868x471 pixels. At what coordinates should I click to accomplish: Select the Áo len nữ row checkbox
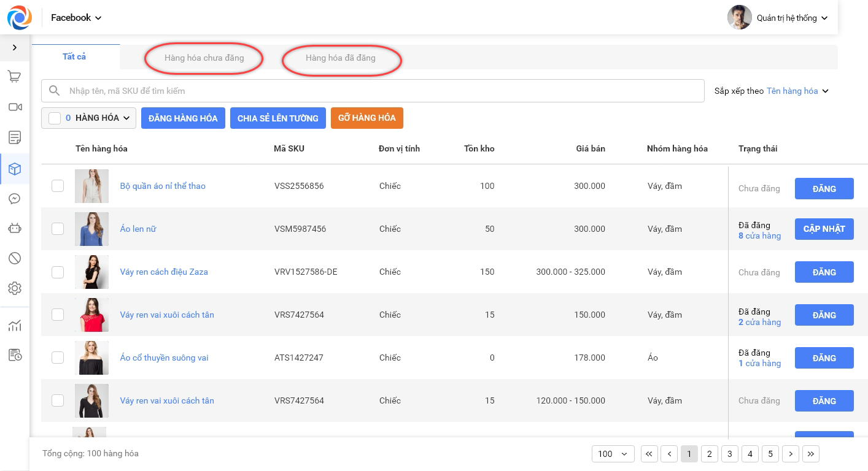58,229
